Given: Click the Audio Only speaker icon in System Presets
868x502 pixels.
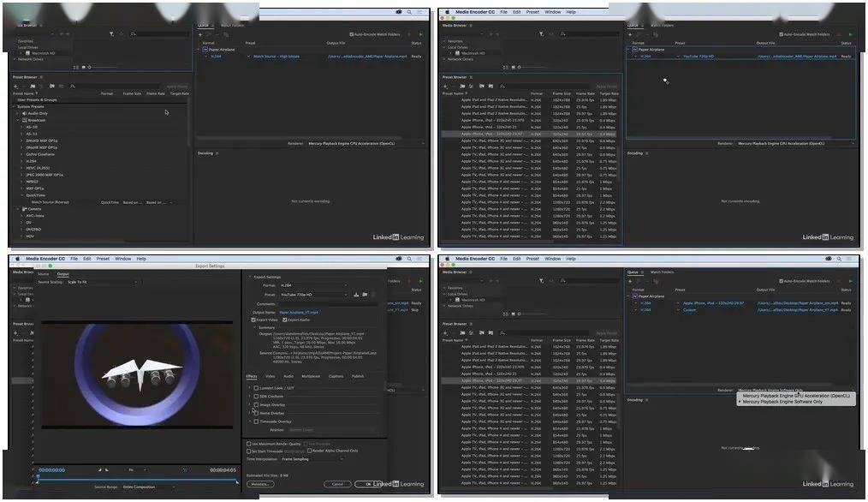Looking at the screenshot, I should click(x=24, y=113).
